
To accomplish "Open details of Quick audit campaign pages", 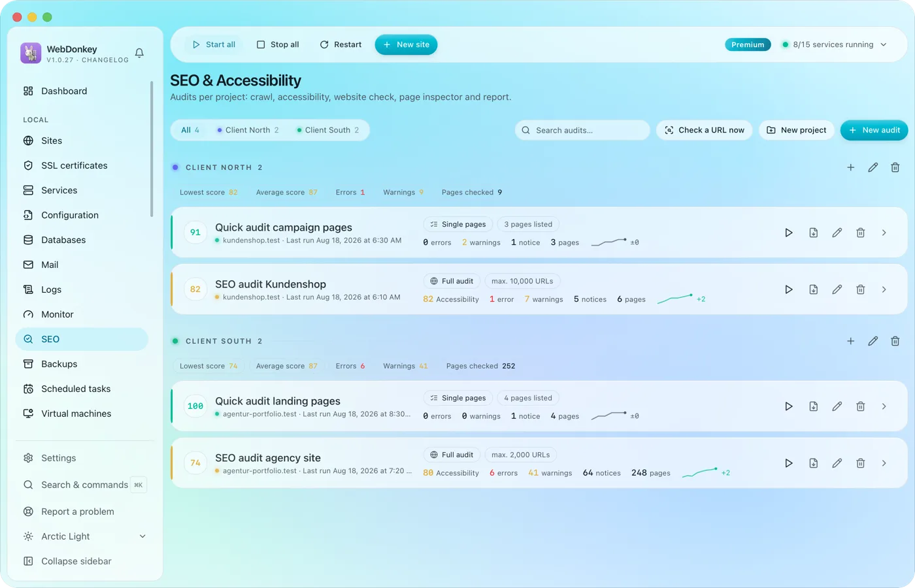I will (x=884, y=233).
